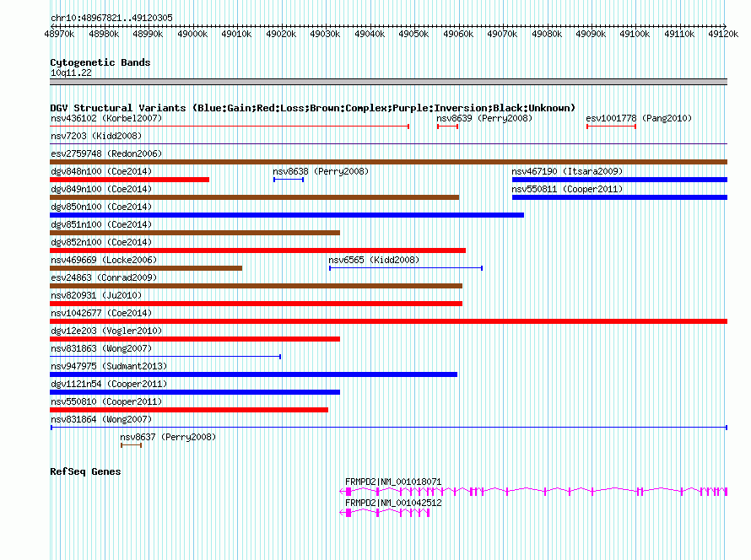Select the nsv6565 thin blue gain line
Image resolution: width=751 pixels, height=560 pixels.
(x=406, y=268)
